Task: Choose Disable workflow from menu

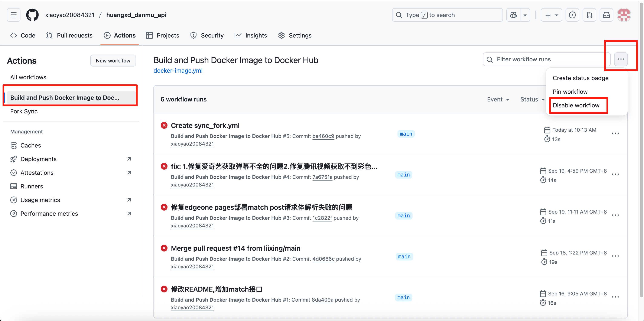Action: [x=576, y=105]
